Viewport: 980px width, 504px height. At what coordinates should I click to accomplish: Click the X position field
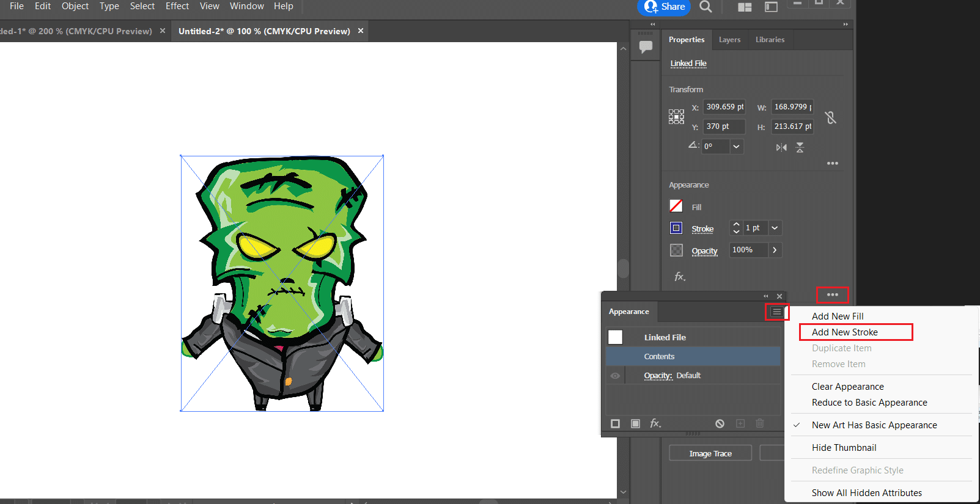click(724, 107)
